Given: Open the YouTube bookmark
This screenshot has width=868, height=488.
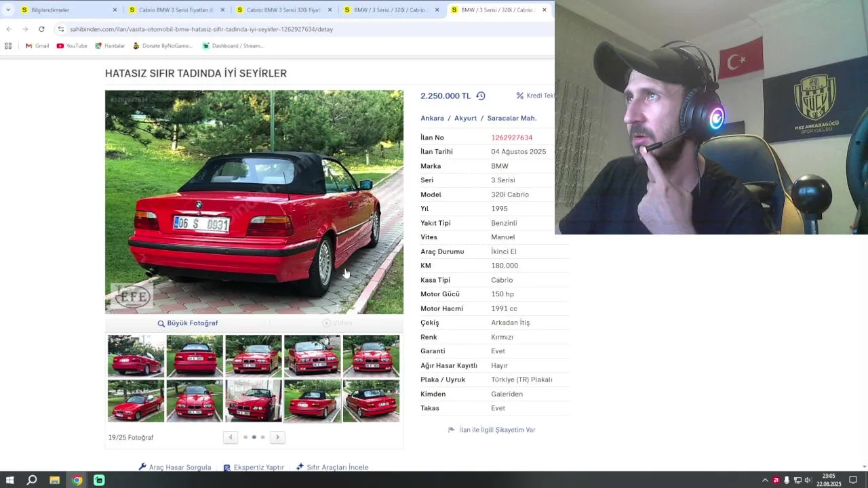Looking at the screenshot, I should [72, 46].
